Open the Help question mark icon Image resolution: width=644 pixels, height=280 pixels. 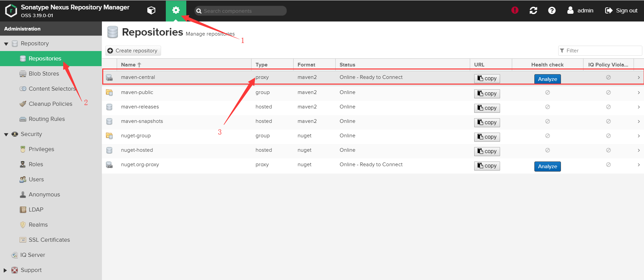pos(552,10)
